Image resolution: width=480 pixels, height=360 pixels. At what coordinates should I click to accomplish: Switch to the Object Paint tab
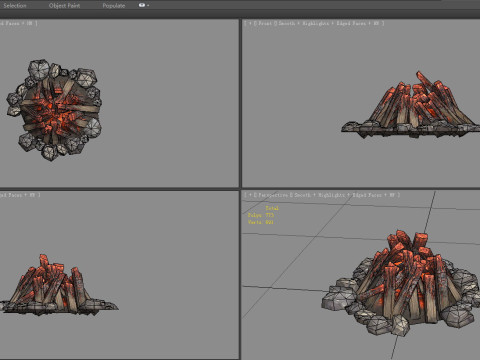point(64,5)
